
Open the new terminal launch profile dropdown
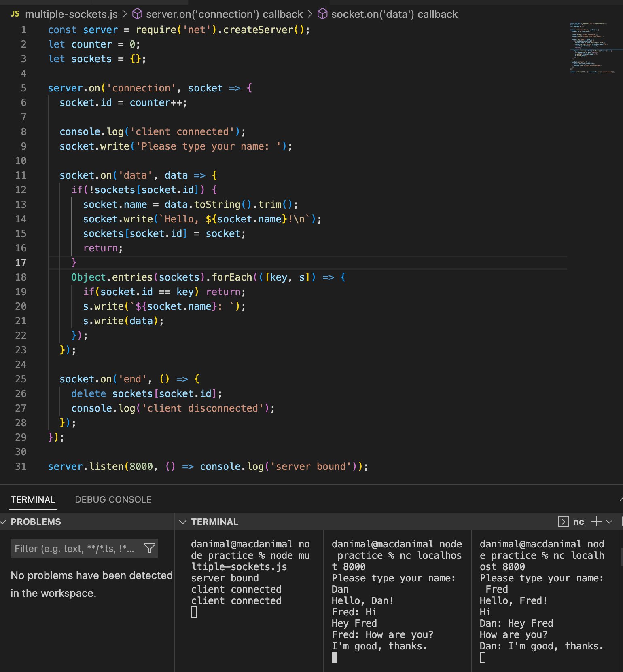click(609, 522)
